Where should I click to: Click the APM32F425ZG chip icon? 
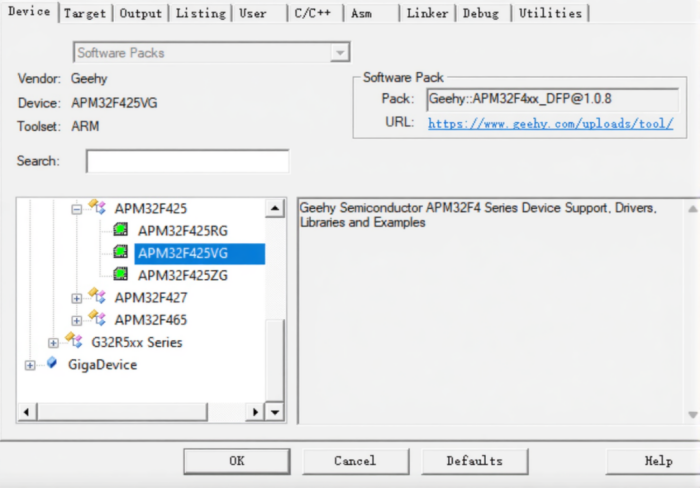point(121,275)
